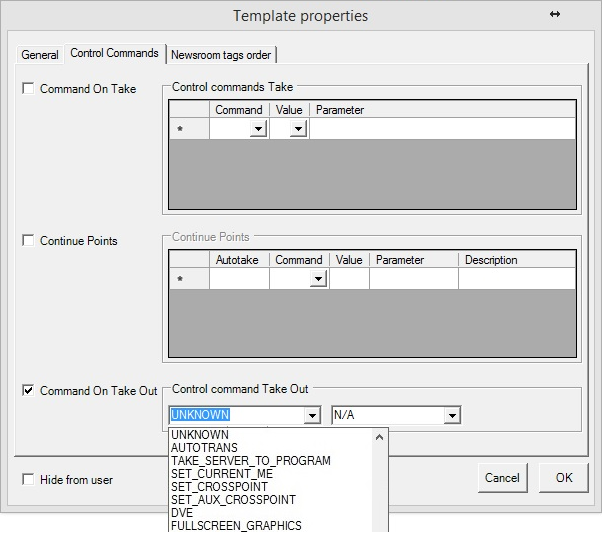Enable the Command On Take checkbox
The image size is (602, 533).
[28, 89]
